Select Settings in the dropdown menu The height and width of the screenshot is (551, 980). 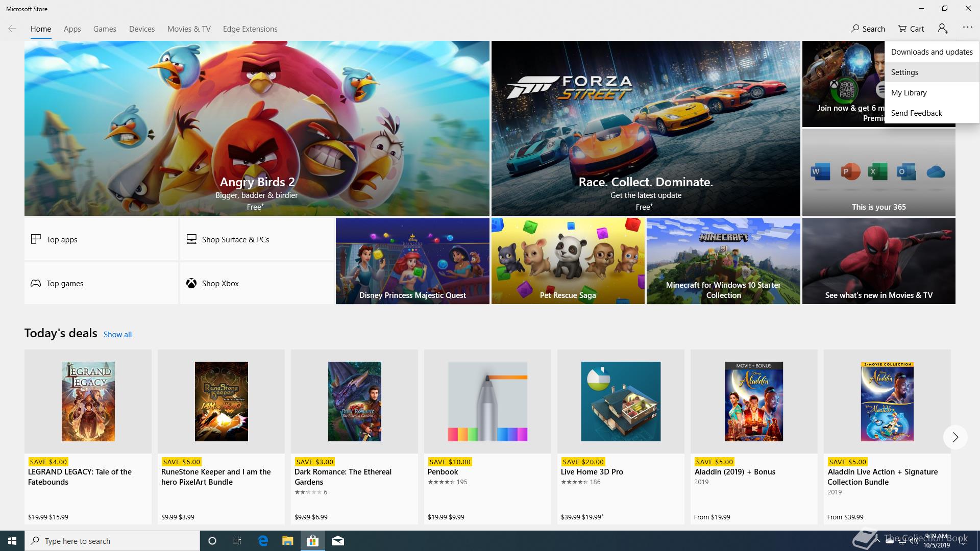(x=932, y=72)
